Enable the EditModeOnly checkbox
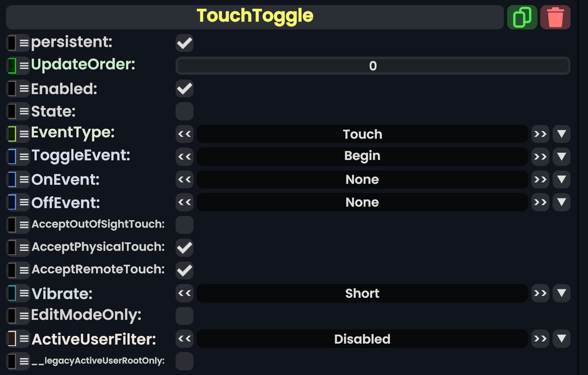 [x=184, y=316]
